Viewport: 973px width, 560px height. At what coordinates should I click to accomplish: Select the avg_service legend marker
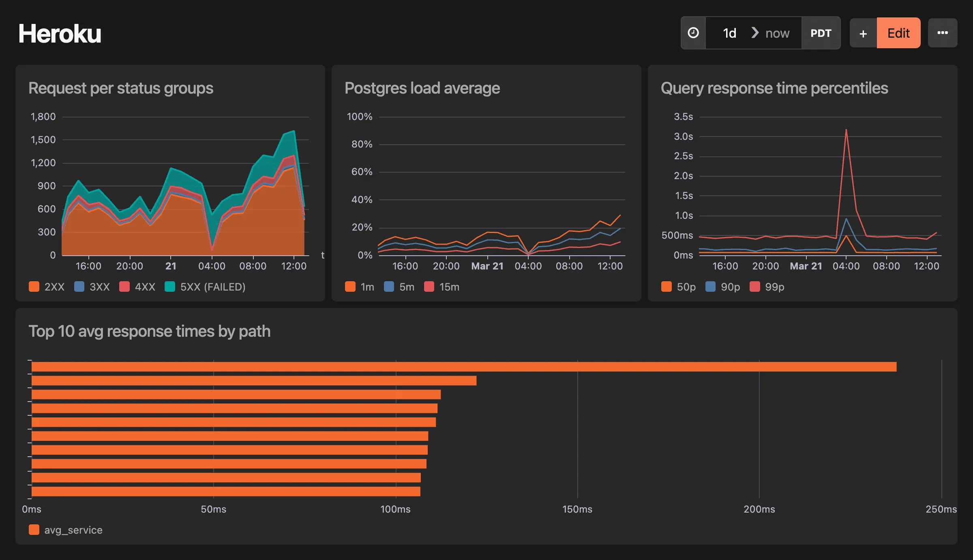coord(34,530)
